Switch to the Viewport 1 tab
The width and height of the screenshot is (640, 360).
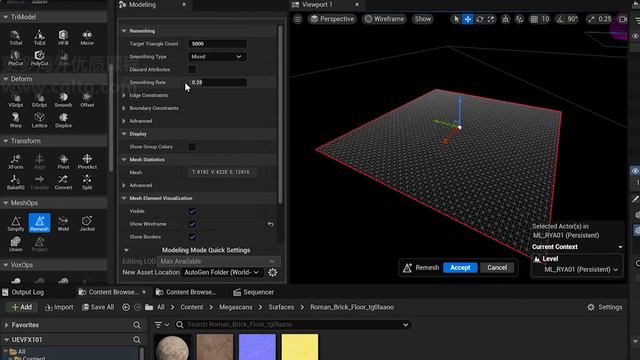317,4
